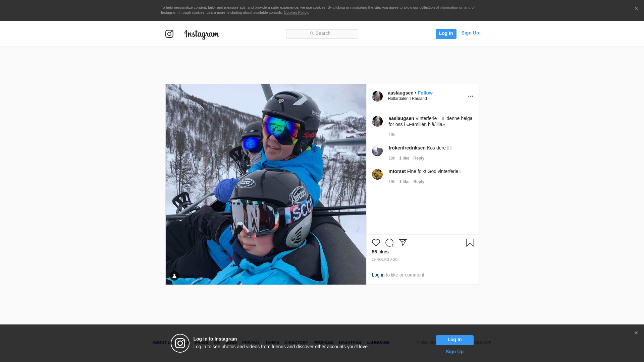Open the Cookies Policy link
This screenshot has width=644, height=362.
tap(296, 12)
